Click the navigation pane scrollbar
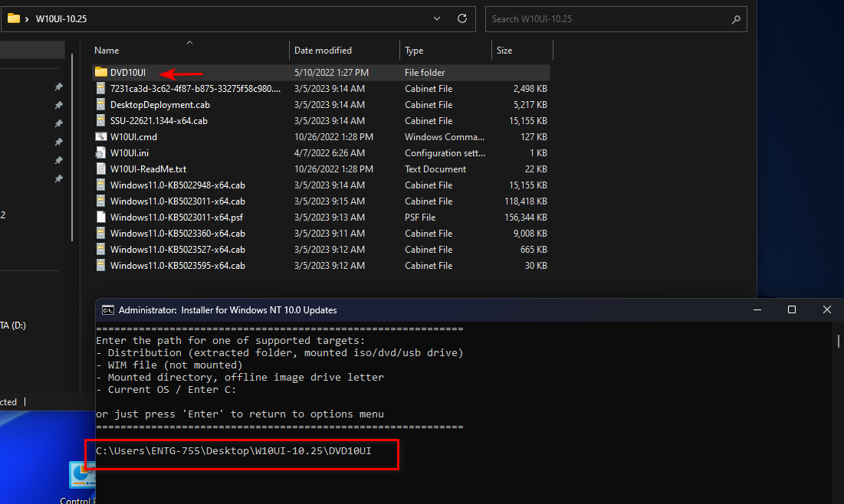The height and width of the screenshot is (504, 844). 72,148
